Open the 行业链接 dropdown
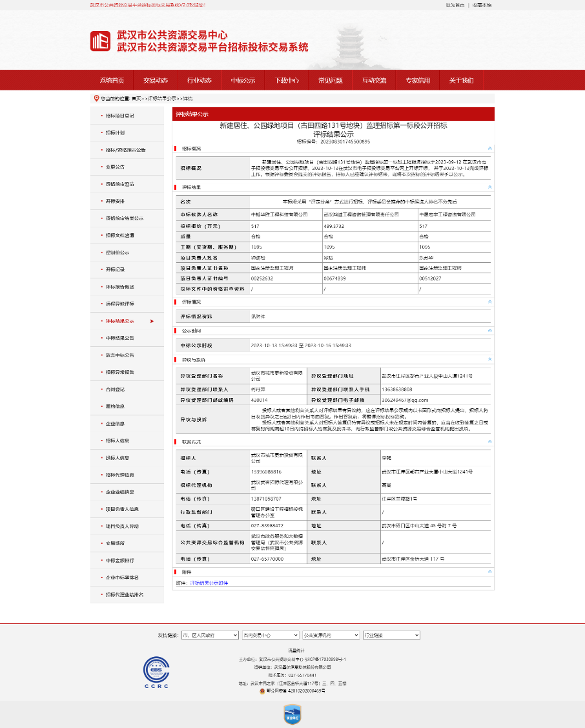585x728 pixels. (x=391, y=636)
